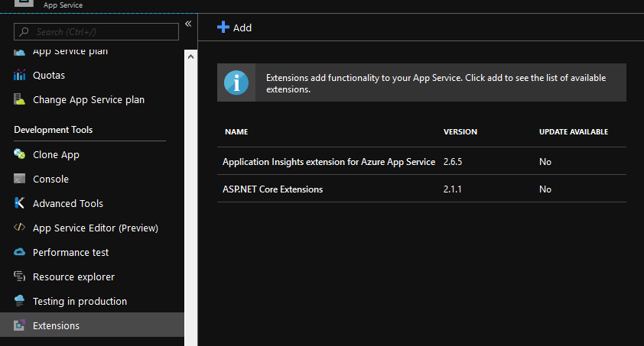Collapse the sidebar with double chevron
644x346 pixels.
pyautogui.click(x=188, y=24)
